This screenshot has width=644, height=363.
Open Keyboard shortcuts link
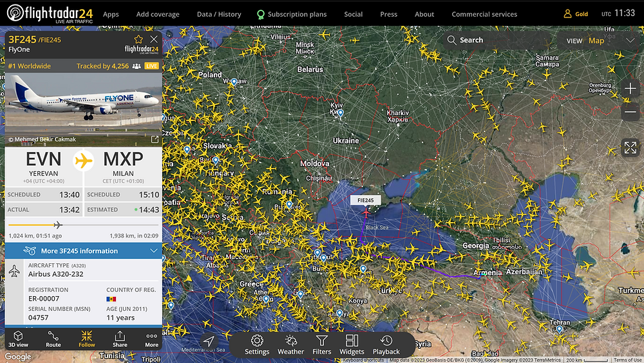(363, 360)
